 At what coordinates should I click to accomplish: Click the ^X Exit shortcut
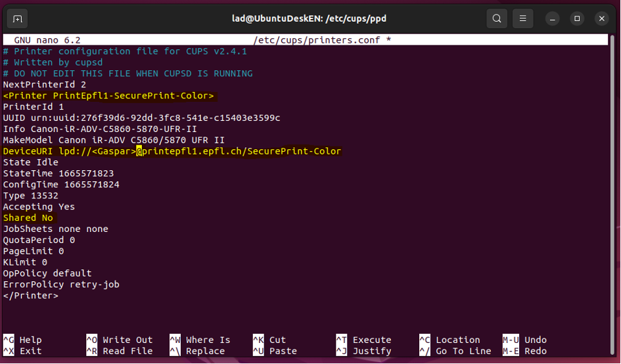(x=22, y=351)
